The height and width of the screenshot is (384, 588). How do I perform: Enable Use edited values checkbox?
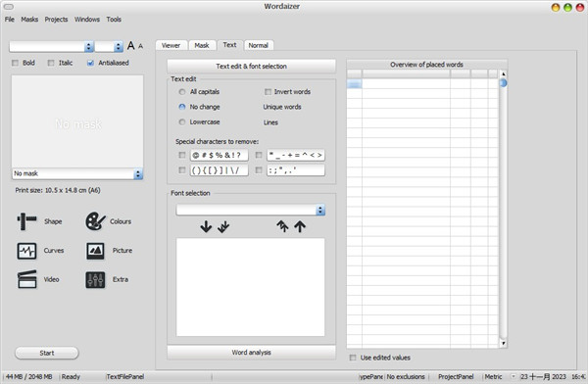point(353,358)
